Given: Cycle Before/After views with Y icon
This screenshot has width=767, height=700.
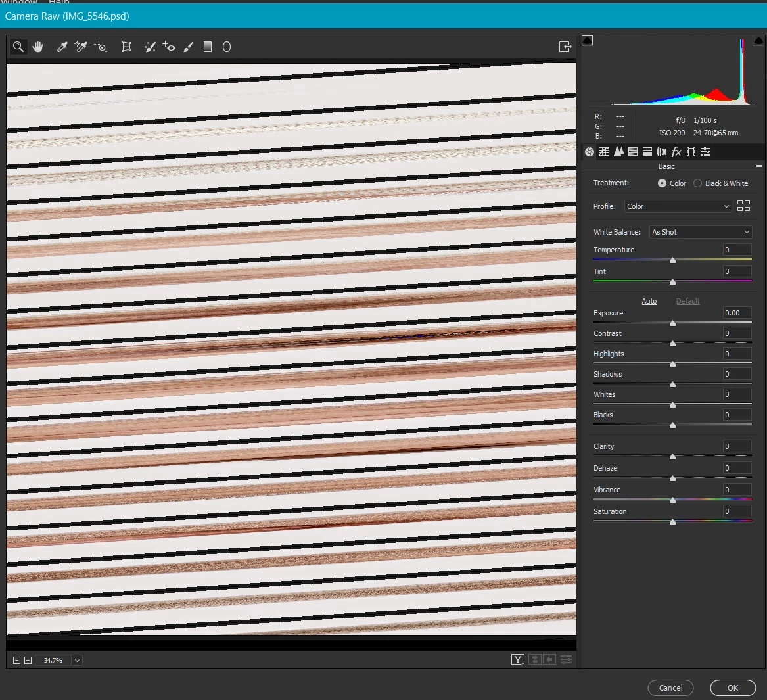Looking at the screenshot, I should [517, 659].
